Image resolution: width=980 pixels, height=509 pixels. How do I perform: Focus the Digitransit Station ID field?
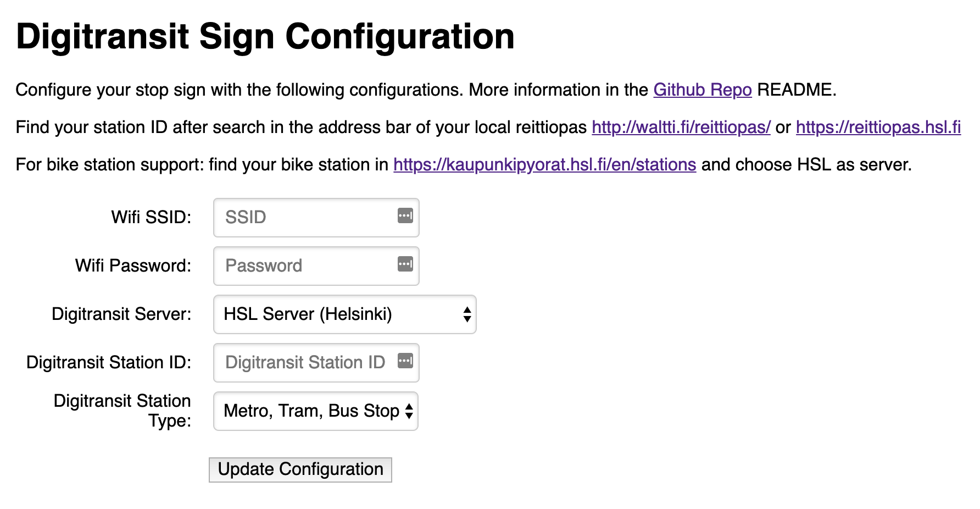(x=316, y=363)
